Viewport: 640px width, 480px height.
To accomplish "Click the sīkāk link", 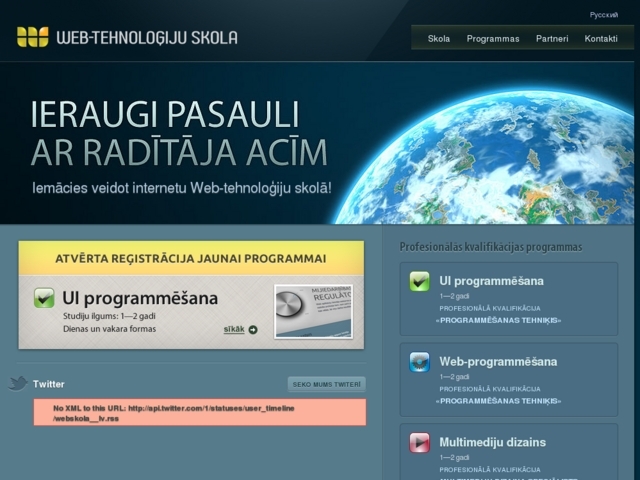I will tap(234, 329).
